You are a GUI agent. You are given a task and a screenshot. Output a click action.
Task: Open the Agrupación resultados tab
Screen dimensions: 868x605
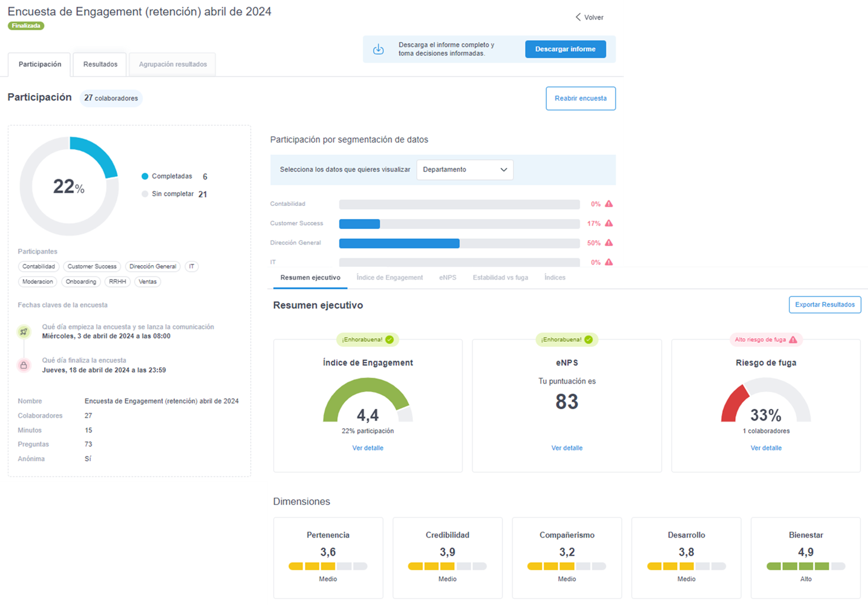coord(173,65)
